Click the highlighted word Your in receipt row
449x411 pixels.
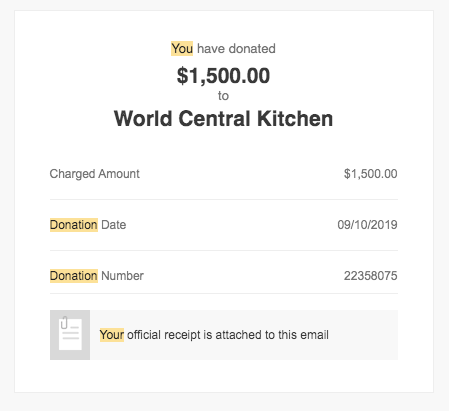[112, 335]
